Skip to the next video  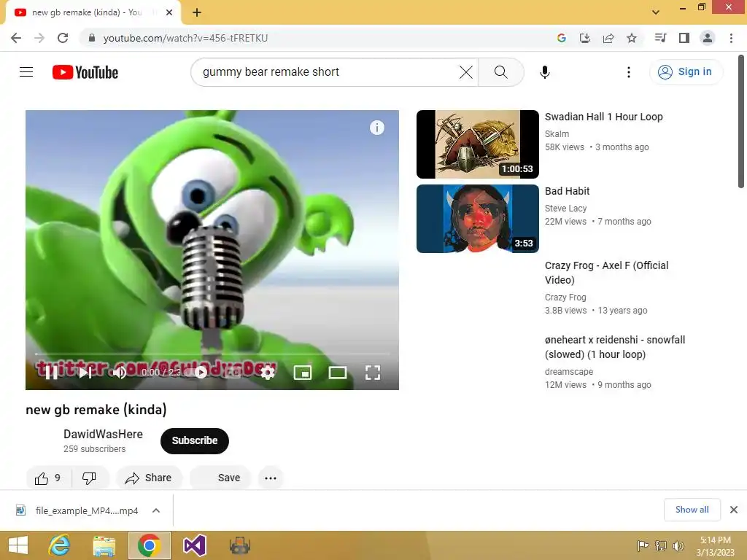point(86,373)
